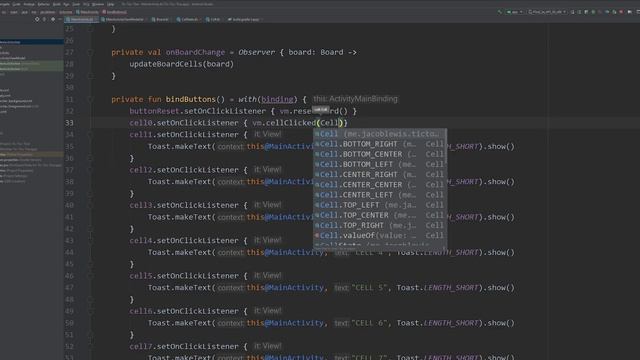The image size is (640, 360).
Task: Click the buttonReset identifier on line 32
Action: (154, 111)
